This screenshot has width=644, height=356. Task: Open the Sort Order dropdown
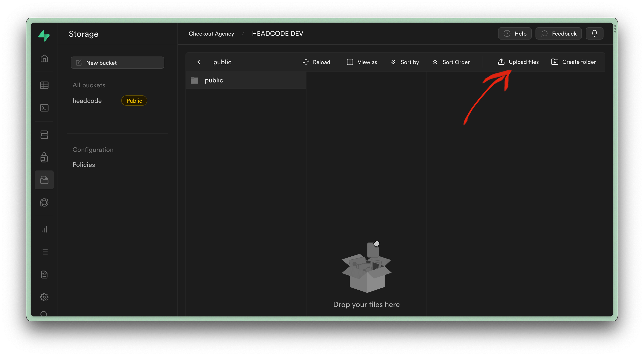(x=451, y=62)
